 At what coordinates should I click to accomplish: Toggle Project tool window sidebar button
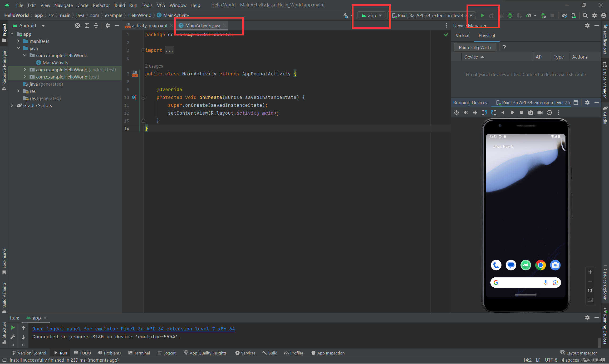coord(4,32)
